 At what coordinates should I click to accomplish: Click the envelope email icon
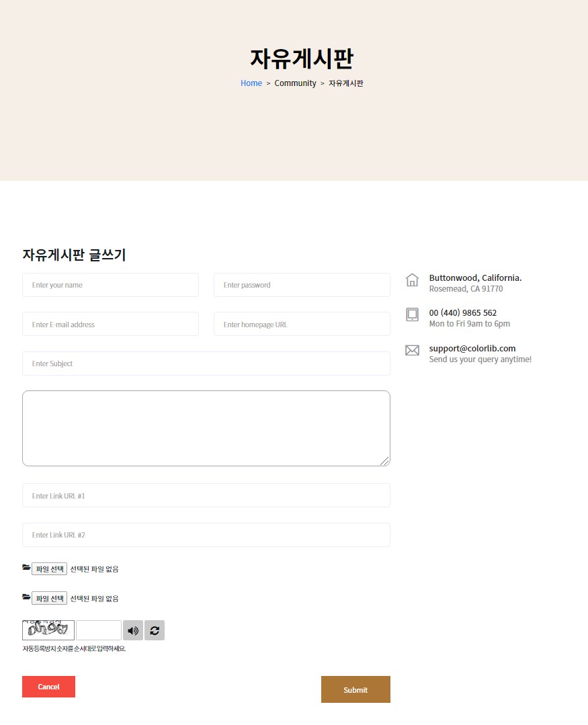[x=412, y=350]
